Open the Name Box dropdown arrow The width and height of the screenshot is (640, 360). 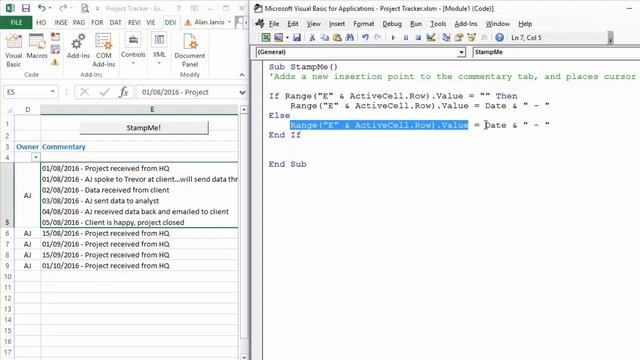pos(53,92)
